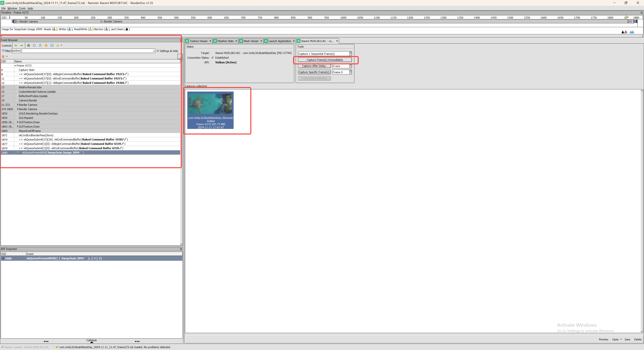Increase the sequential frames count stepper
The height and width of the screenshot is (350, 644).
[351, 52]
